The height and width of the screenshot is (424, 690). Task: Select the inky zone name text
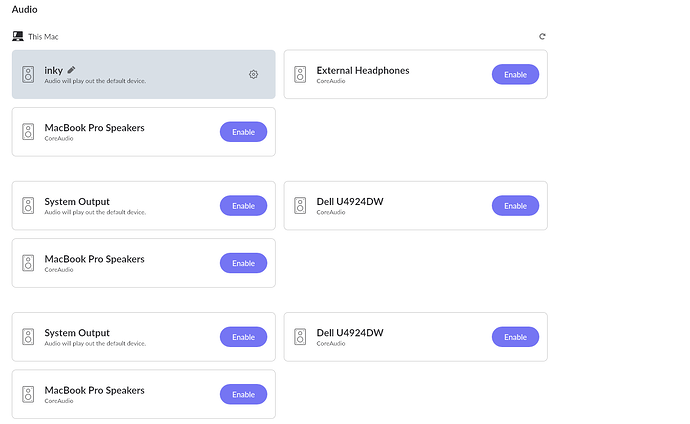(x=53, y=70)
